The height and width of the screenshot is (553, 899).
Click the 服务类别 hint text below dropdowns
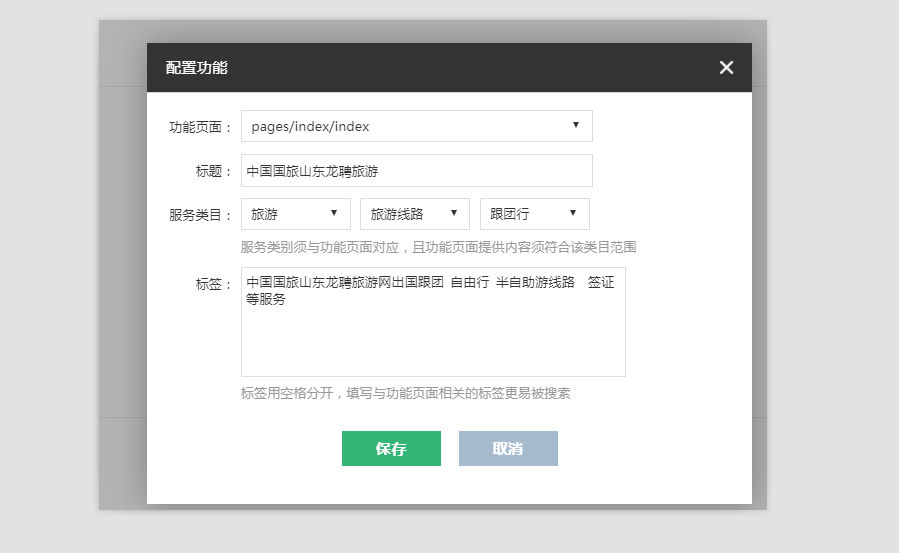coord(438,247)
